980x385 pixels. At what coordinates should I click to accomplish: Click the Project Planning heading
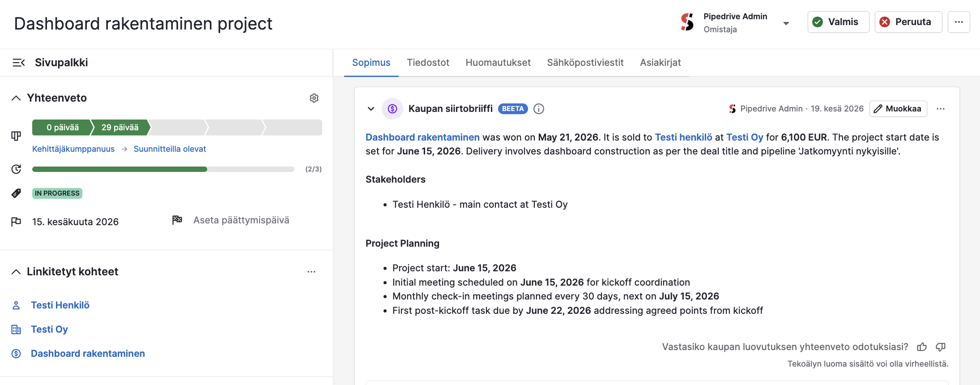tap(402, 244)
